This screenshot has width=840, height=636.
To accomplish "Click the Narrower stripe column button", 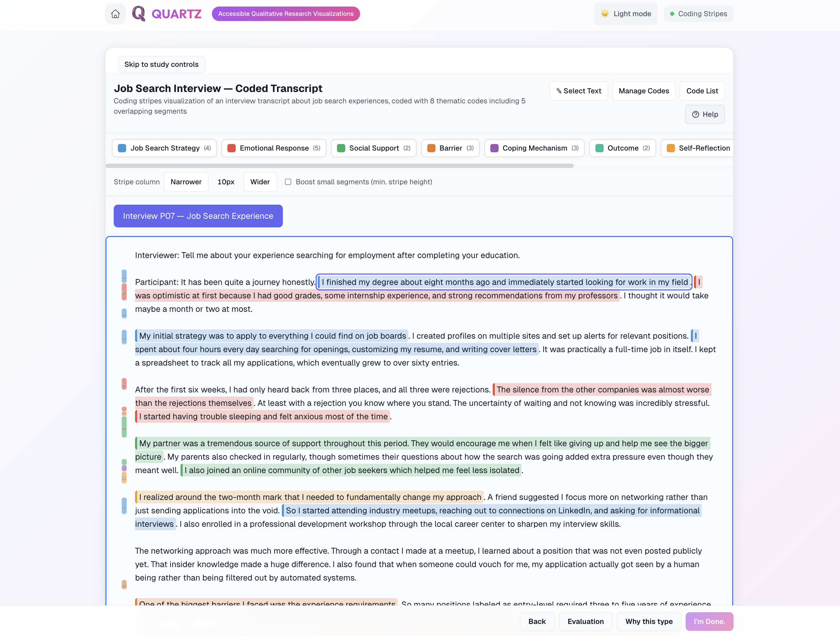I will 186,182.
